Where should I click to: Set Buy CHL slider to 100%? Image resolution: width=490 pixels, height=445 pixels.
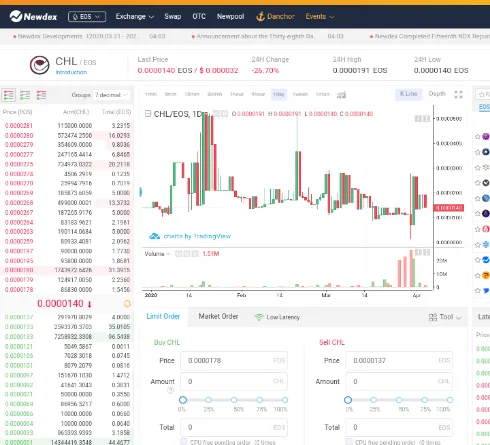click(x=285, y=400)
